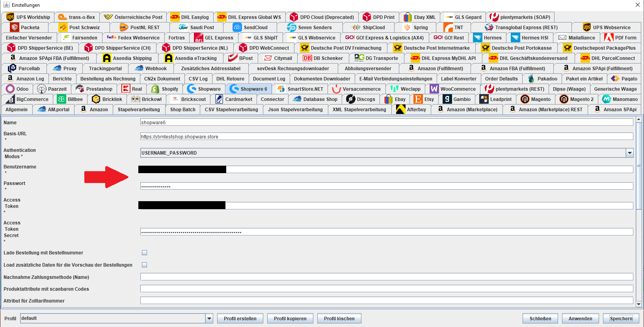Expand the Profil default dropdown arrow
Screen dimensions: 644x327
(209, 318)
